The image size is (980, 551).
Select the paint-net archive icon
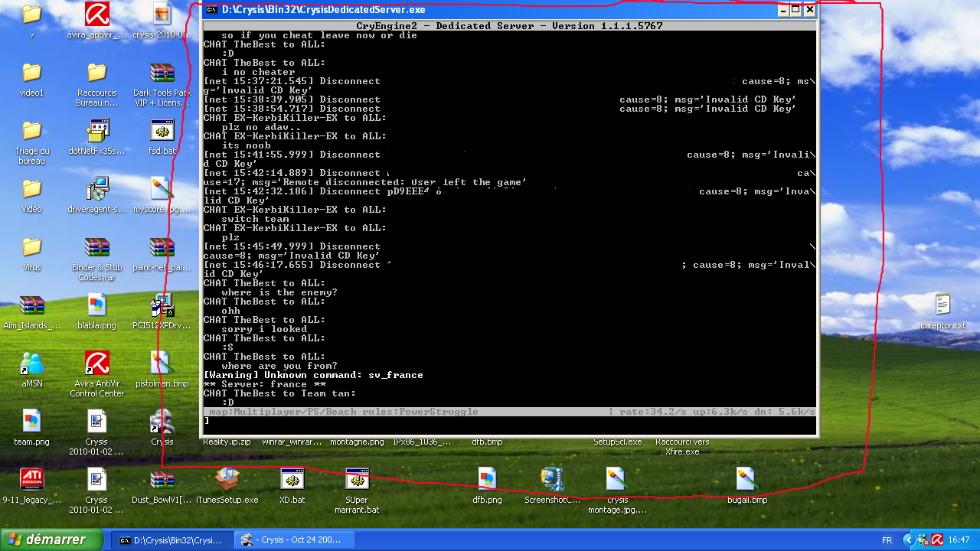(162, 247)
